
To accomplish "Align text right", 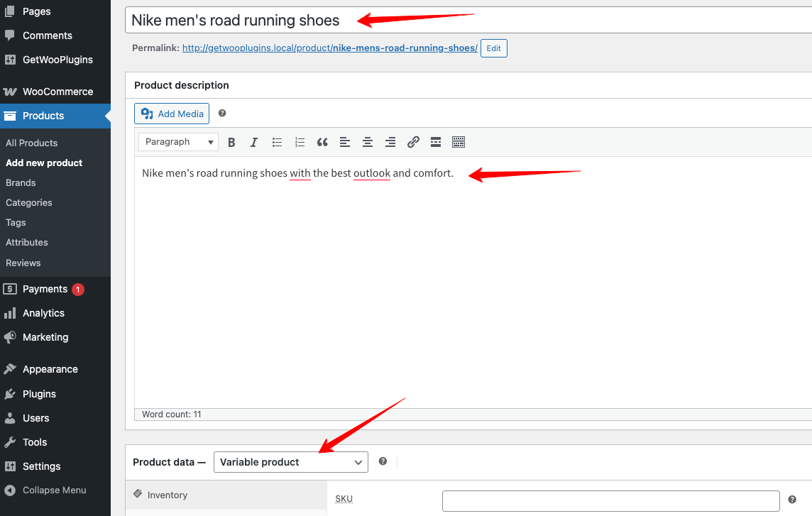I will point(390,142).
